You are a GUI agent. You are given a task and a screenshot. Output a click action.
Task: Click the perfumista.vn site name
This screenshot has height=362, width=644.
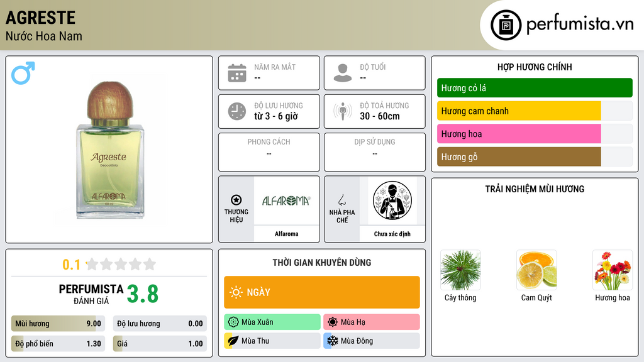click(580, 24)
